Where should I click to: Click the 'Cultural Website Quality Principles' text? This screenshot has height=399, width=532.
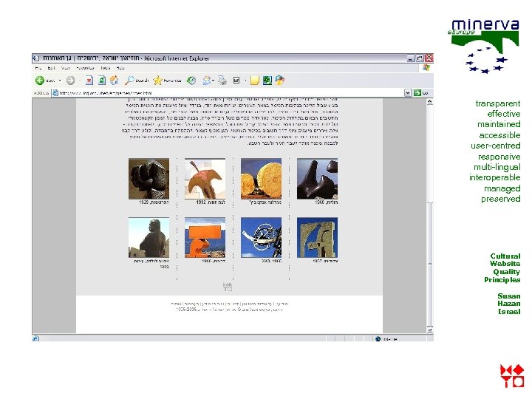click(502, 268)
